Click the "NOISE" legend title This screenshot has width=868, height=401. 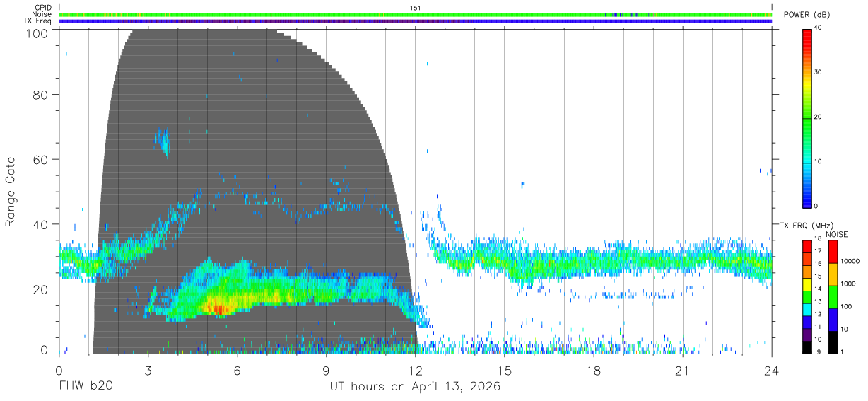(837, 234)
